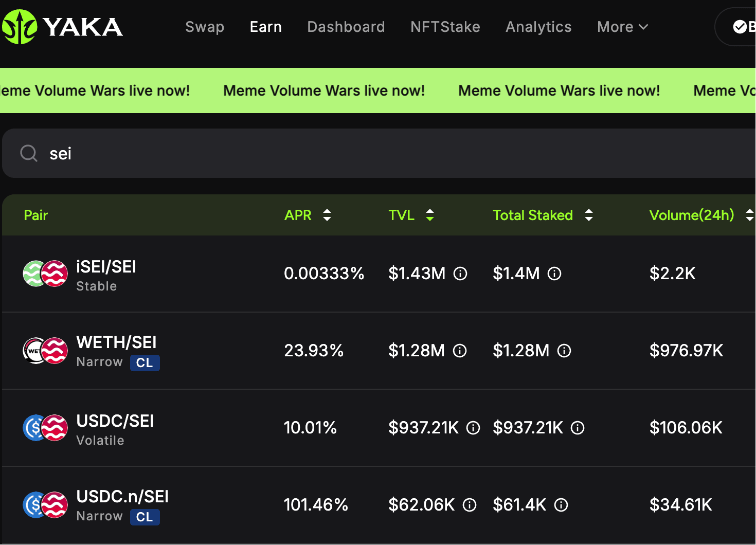Click the $61.4K total staked value
This screenshot has width=756, height=545.
pos(519,505)
